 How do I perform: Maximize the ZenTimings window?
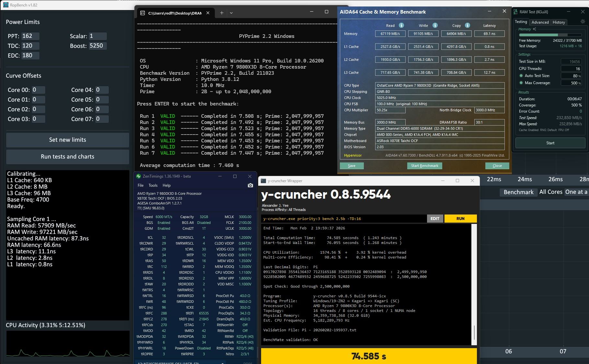[x=235, y=176]
